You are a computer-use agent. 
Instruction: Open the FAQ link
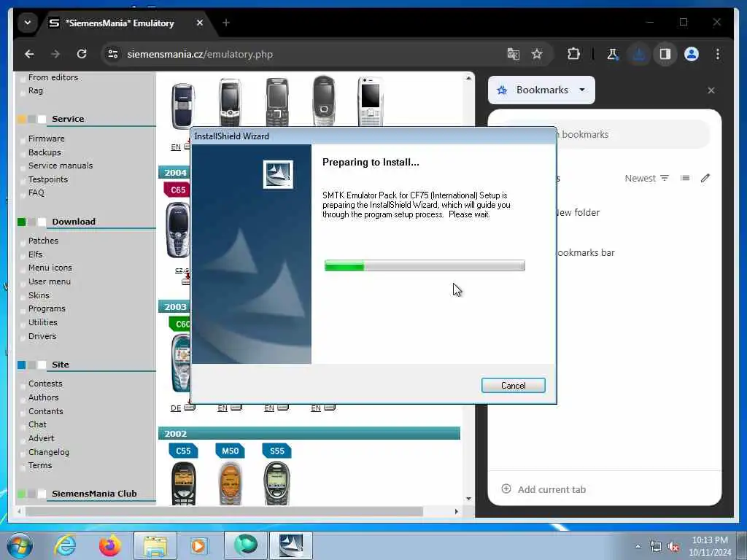(36, 192)
